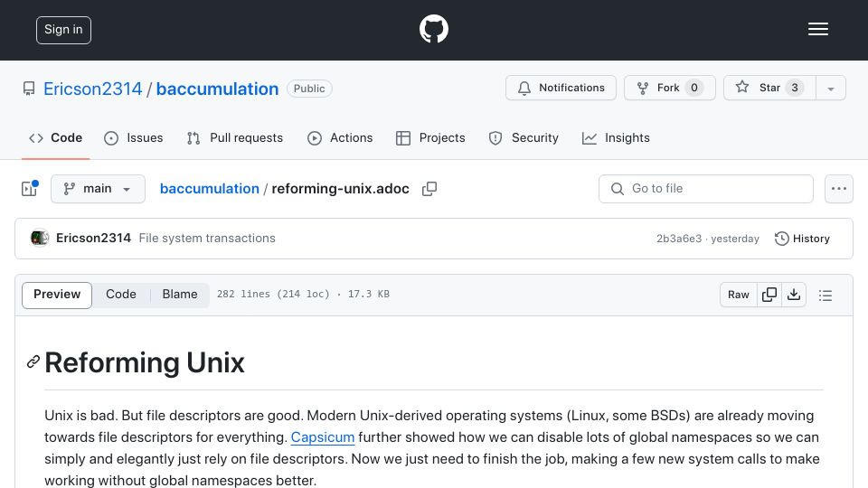Open the Ericson2314 owner profile link

[x=92, y=89]
